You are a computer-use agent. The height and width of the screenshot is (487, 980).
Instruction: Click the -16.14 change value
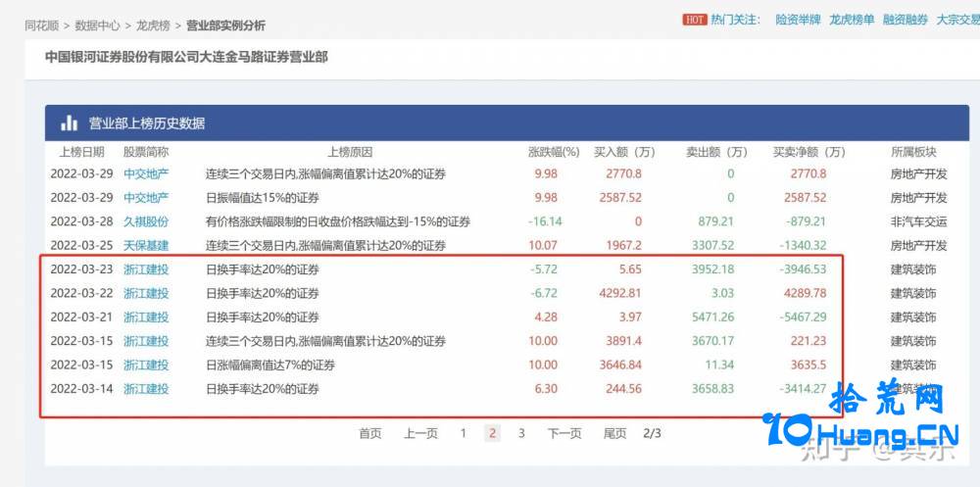click(x=545, y=221)
